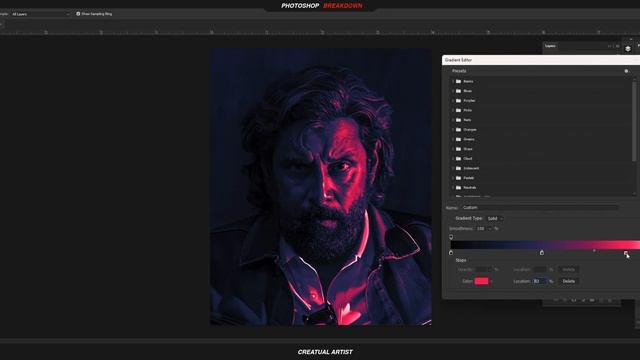Screen dimensions: 640x360
Task: Open the Presets gear settings menu
Action: tap(627, 71)
